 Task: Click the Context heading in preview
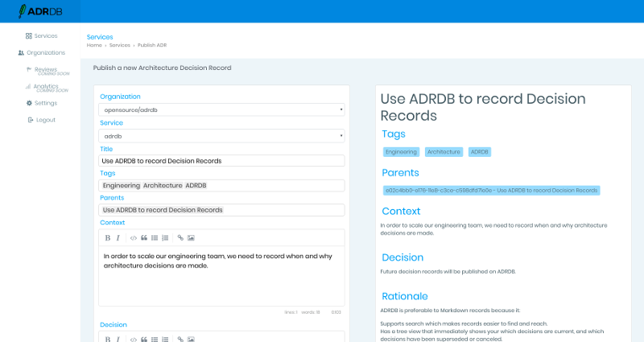click(x=401, y=211)
